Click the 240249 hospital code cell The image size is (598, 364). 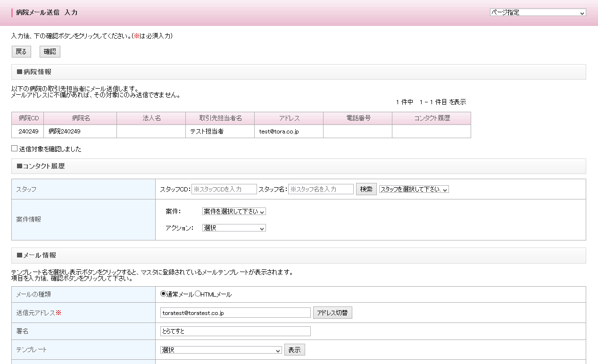[x=28, y=132]
